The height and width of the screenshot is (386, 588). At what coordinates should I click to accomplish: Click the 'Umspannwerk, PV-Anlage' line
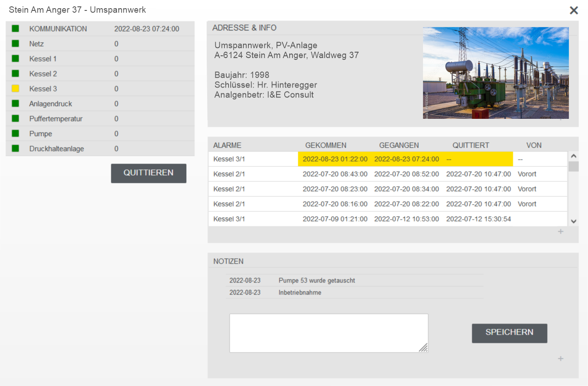pos(266,45)
